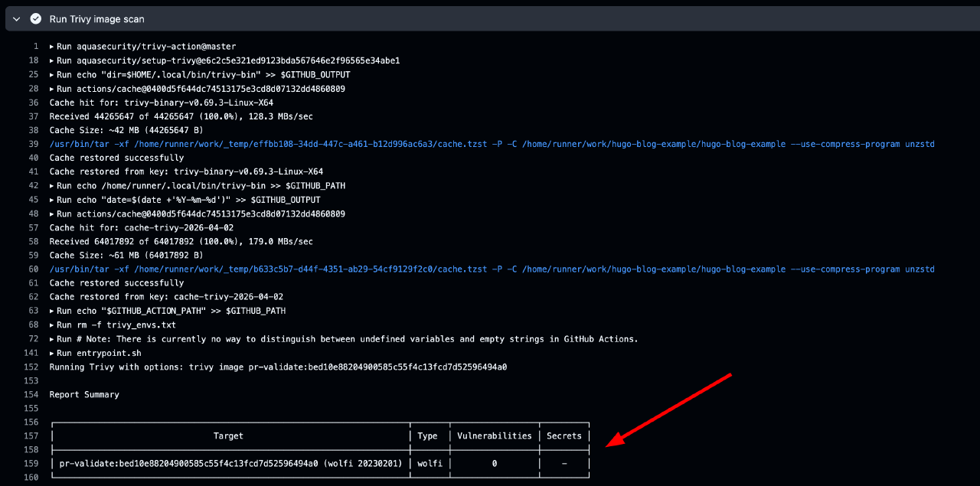Expand Run rm -f trivy_envs.txt group
The width and height of the screenshot is (980, 486).
click(x=113, y=325)
